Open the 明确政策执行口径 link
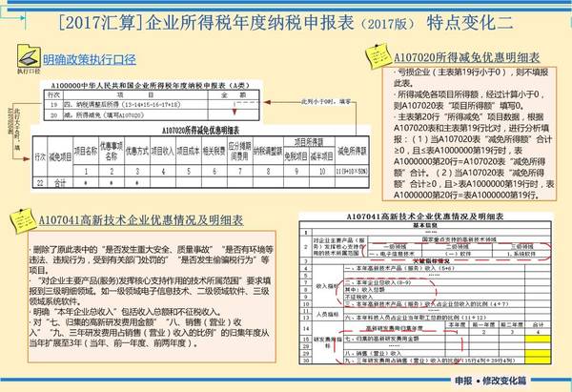Image resolution: width=572 pixels, height=392 pixels. [90, 59]
